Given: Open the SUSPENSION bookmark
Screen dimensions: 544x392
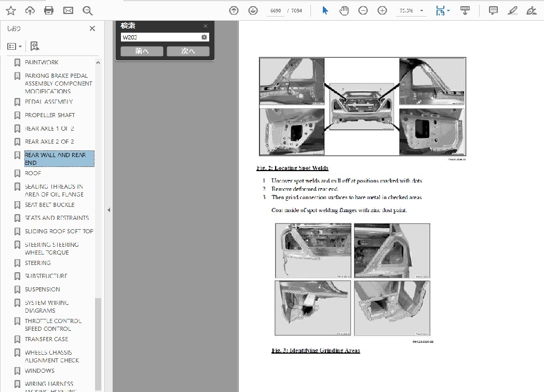Looking at the screenshot, I should coord(43,289).
